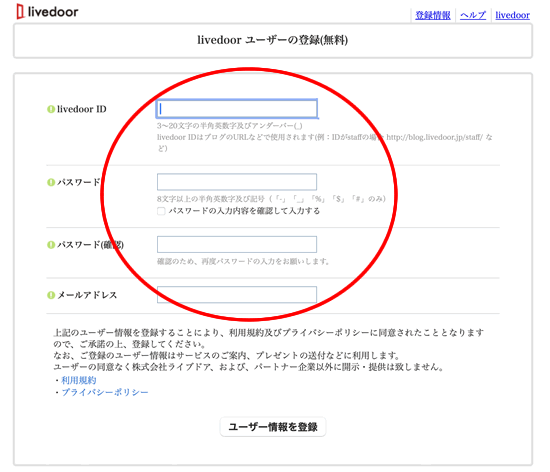Viewport: 550px width, 472px height.
Task: Click the livedoor logo at top left
Action: click(x=47, y=12)
